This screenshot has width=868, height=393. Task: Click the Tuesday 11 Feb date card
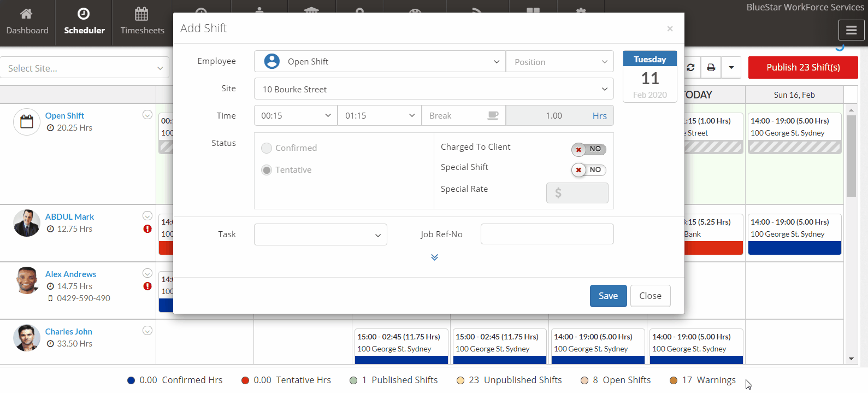[x=650, y=77]
